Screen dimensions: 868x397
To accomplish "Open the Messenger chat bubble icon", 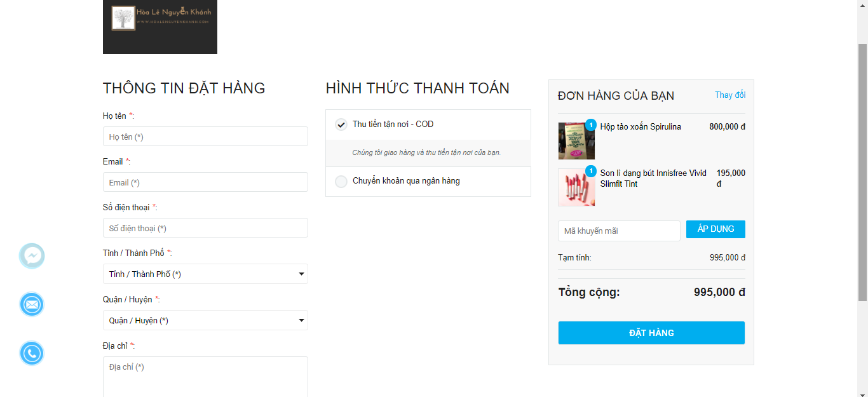I will 32,256.
